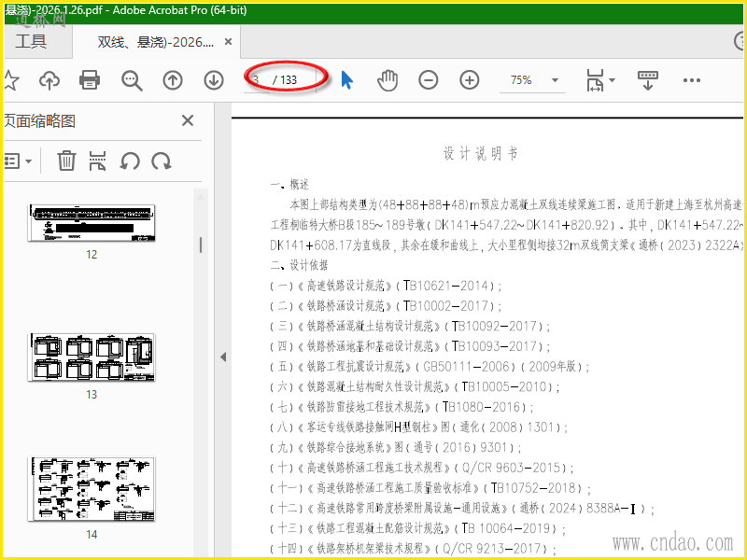Open the find text magnifier icon
The width and height of the screenshot is (747, 560).
[x=132, y=80]
